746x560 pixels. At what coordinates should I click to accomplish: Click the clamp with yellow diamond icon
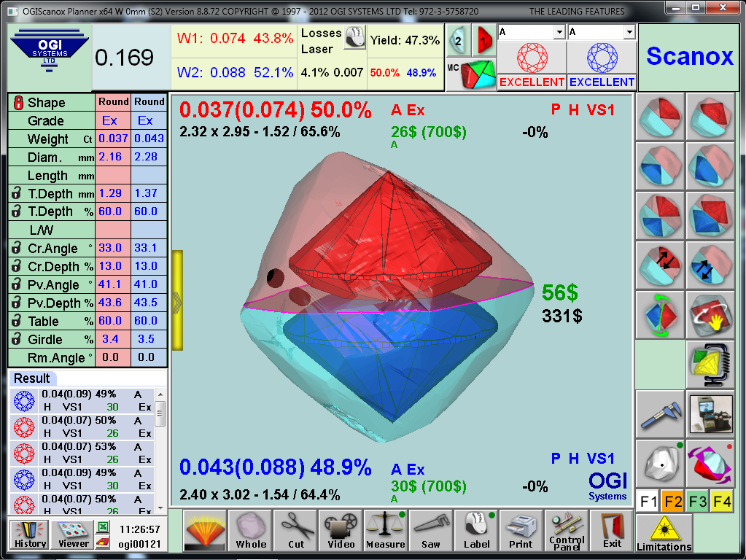point(711,365)
